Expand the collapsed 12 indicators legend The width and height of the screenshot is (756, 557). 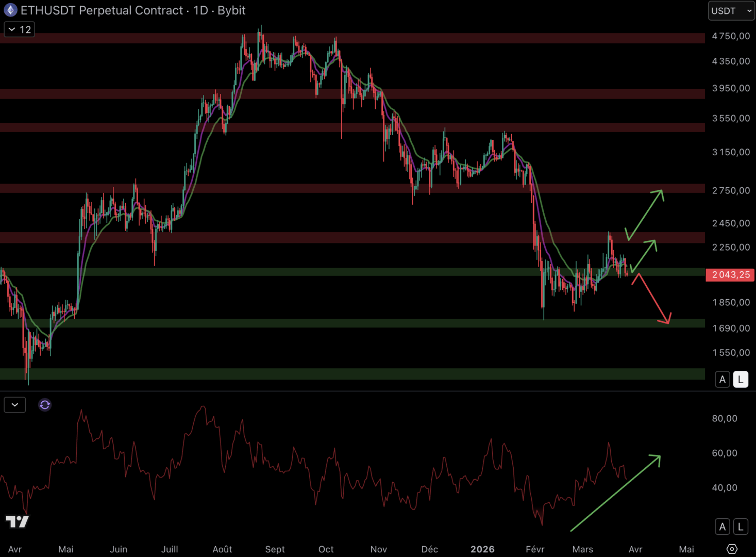19,30
